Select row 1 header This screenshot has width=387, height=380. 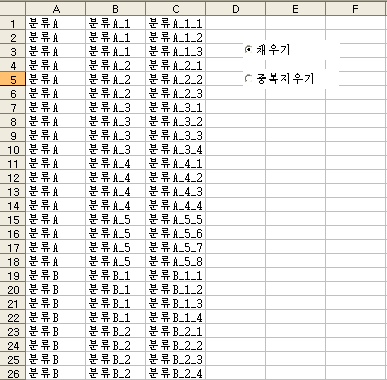coord(13,23)
